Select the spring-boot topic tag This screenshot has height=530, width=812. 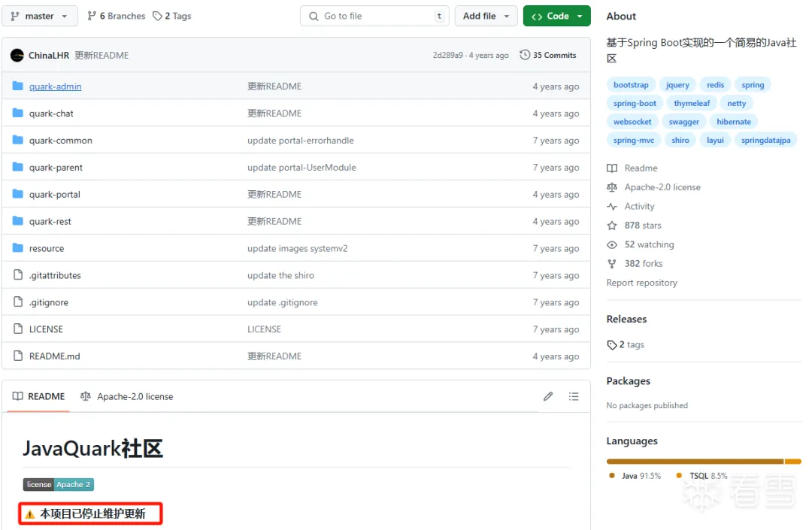point(635,103)
